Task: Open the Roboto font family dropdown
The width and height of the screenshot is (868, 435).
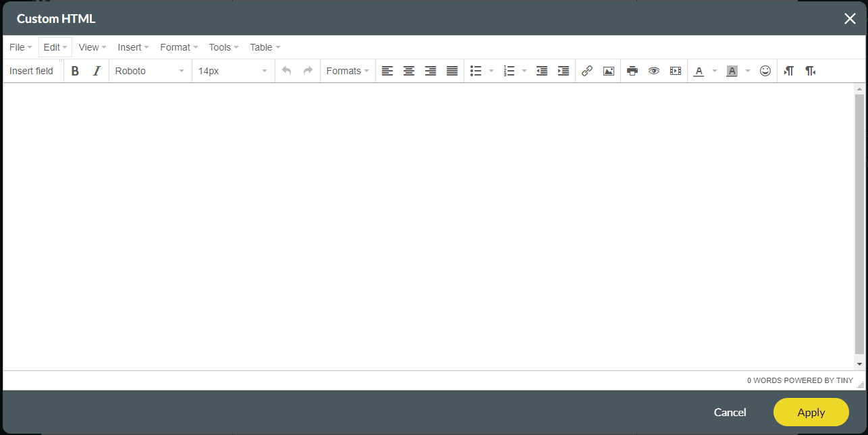Action: tap(150, 70)
